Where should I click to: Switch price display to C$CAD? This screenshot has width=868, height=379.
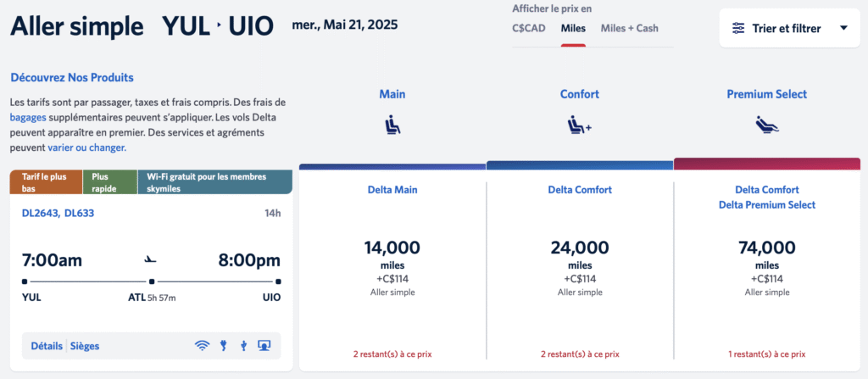(x=530, y=28)
